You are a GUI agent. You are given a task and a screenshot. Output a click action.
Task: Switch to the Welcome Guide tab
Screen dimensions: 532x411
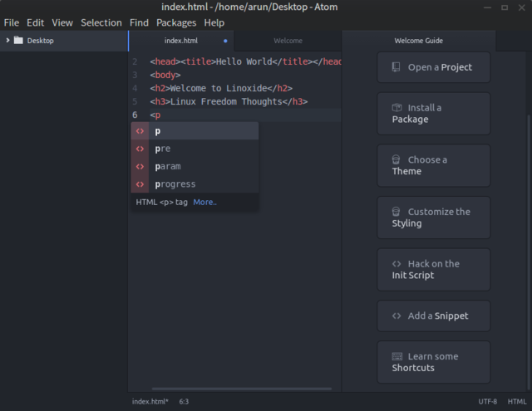pyautogui.click(x=418, y=41)
